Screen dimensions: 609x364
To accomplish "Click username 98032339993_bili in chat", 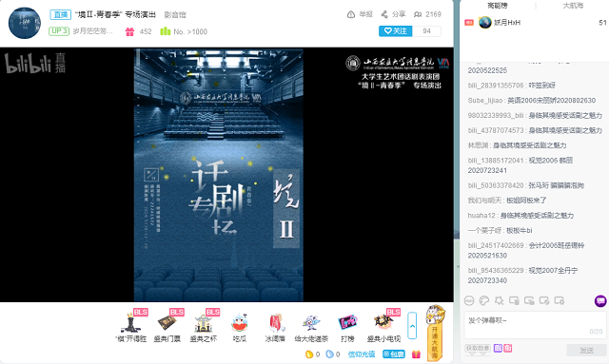I will [x=496, y=116].
